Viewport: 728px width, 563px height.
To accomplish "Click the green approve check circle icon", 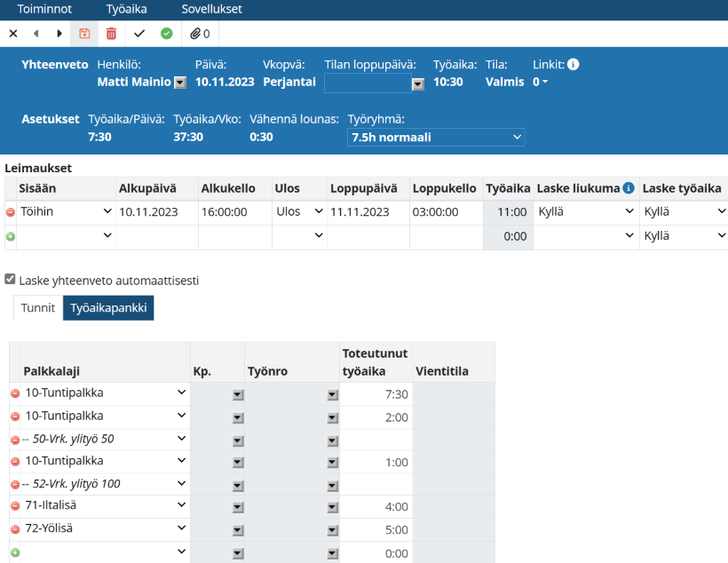I will (x=166, y=34).
